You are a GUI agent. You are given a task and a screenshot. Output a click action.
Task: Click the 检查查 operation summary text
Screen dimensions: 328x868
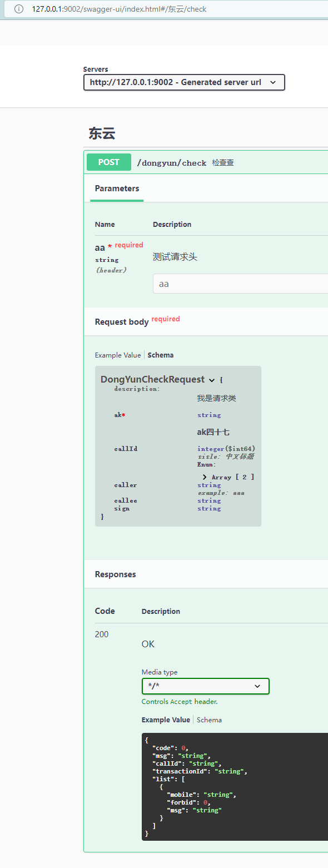(x=222, y=162)
